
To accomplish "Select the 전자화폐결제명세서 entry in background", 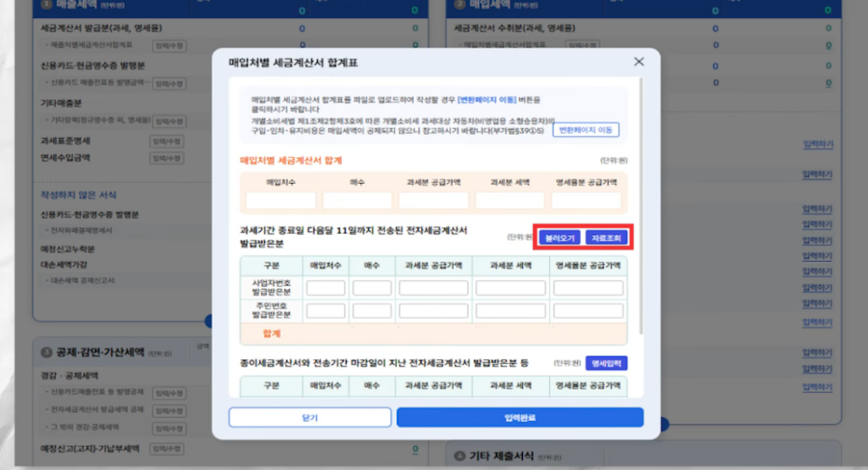I will [81, 230].
